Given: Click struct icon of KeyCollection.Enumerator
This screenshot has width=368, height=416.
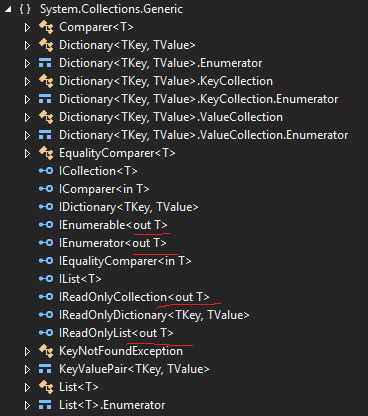Looking at the screenshot, I should pos(45,99).
